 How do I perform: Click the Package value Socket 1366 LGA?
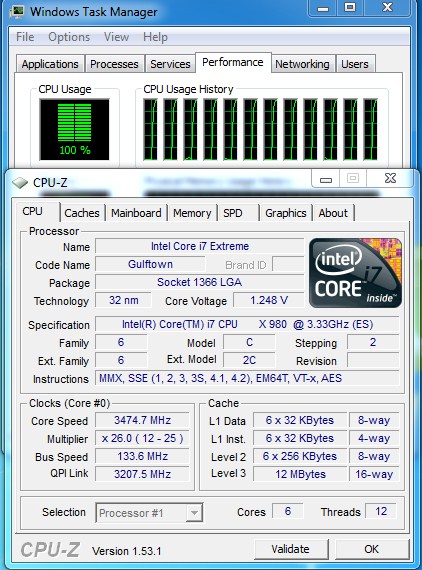point(200,282)
